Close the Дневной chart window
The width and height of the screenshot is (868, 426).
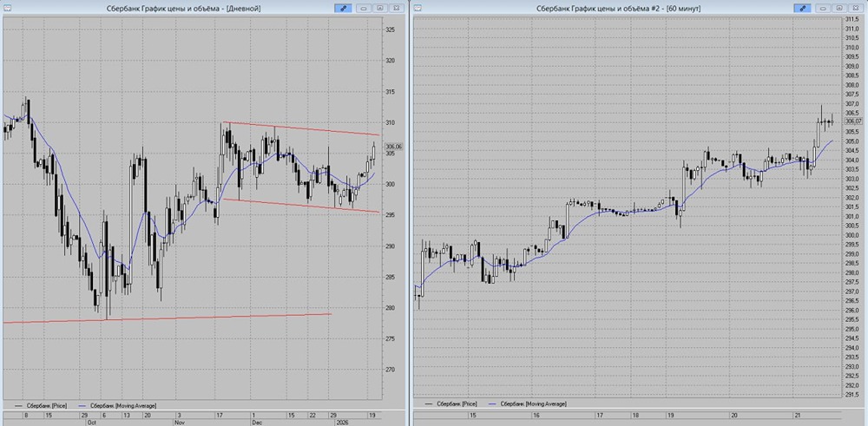(396, 9)
